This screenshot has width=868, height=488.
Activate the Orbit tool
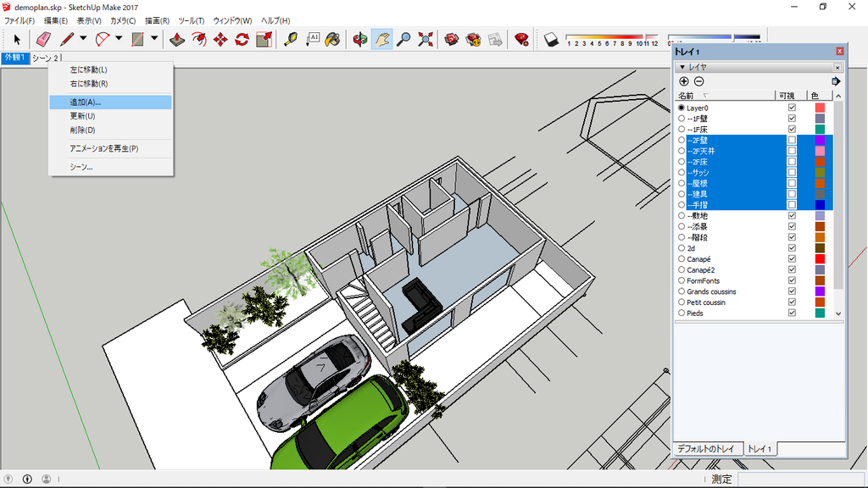[x=360, y=39]
